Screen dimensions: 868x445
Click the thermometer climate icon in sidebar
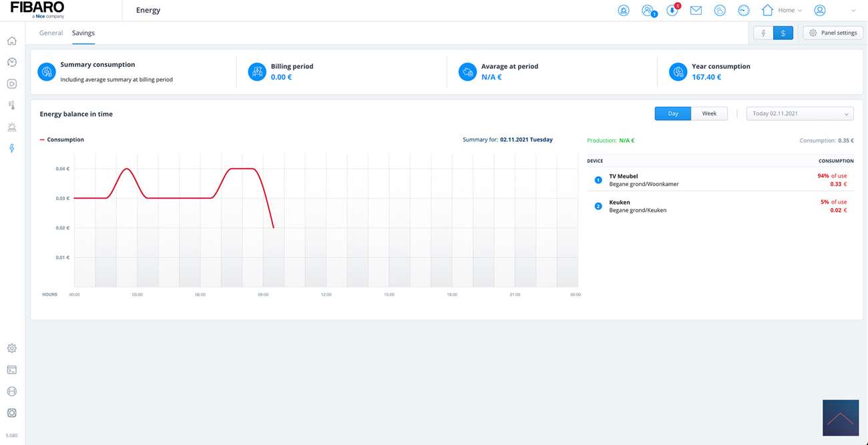[12, 105]
